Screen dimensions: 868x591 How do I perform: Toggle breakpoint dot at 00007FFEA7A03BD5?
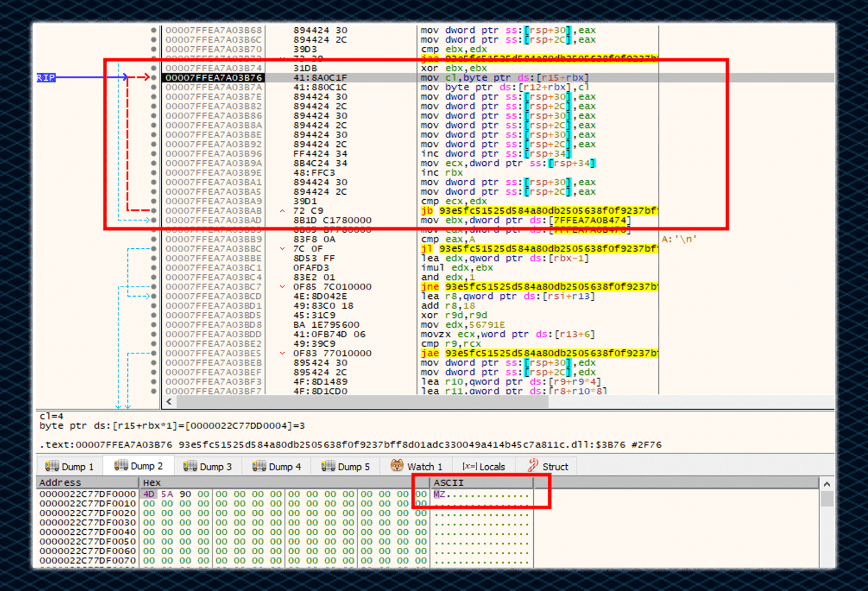[x=154, y=315]
